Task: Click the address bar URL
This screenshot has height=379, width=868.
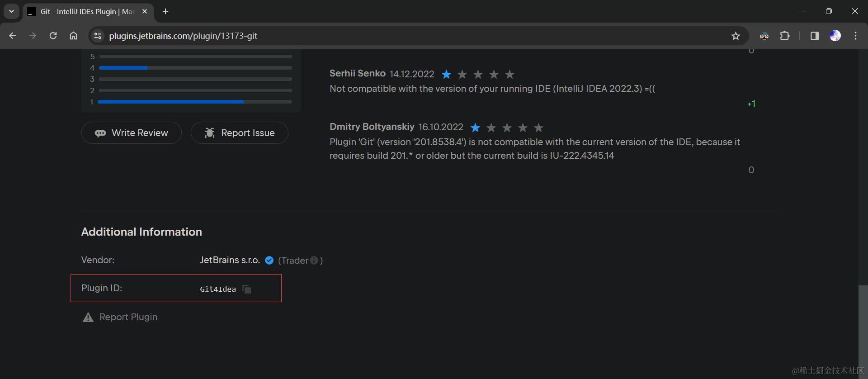Action: click(x=183, y=36)
